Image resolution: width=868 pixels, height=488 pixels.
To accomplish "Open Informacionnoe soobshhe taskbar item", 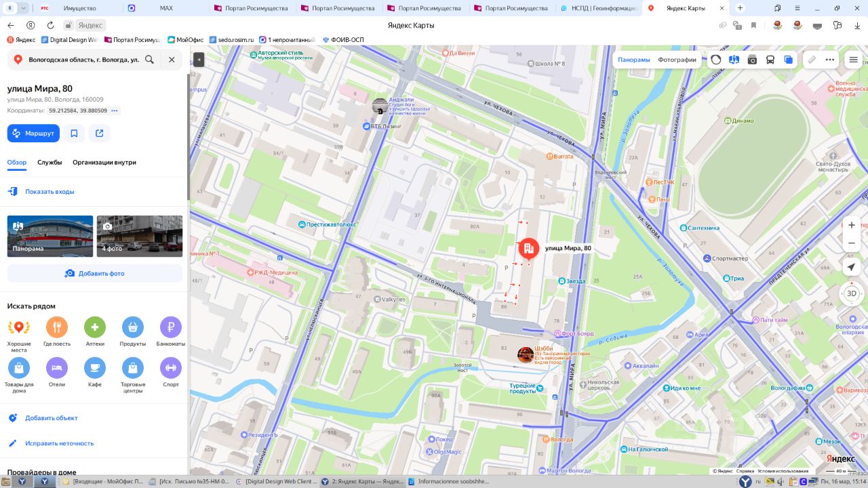I will click(448, 482).
